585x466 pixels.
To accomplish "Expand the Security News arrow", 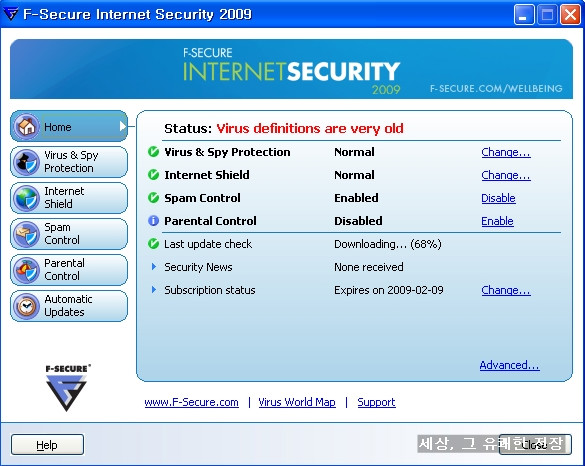I will pyautogui.click(x=154, y=267).
